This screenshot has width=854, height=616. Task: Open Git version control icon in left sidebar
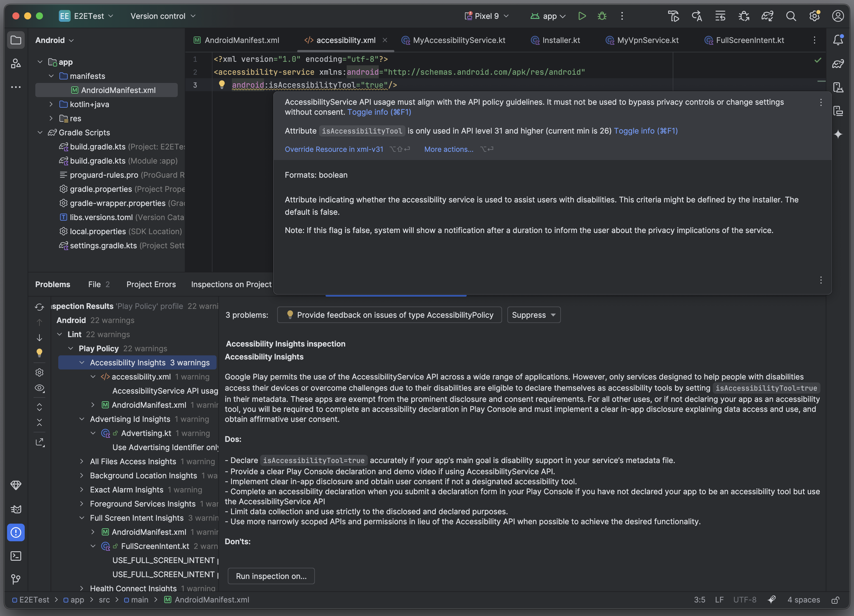pyautogui.click(x=16, y=580)
